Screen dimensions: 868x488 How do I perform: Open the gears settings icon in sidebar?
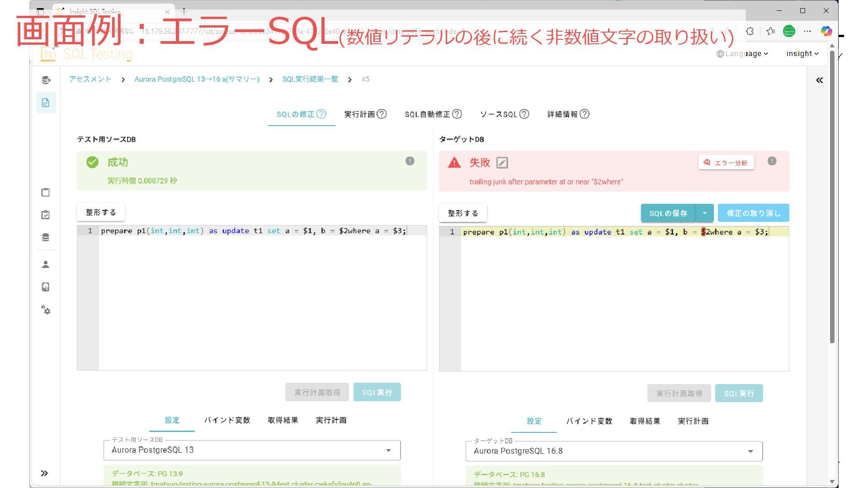coord(46,310)
